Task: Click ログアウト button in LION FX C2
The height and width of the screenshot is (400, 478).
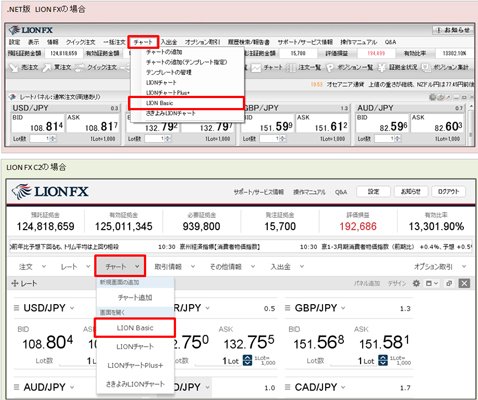Action: point(449,192)
